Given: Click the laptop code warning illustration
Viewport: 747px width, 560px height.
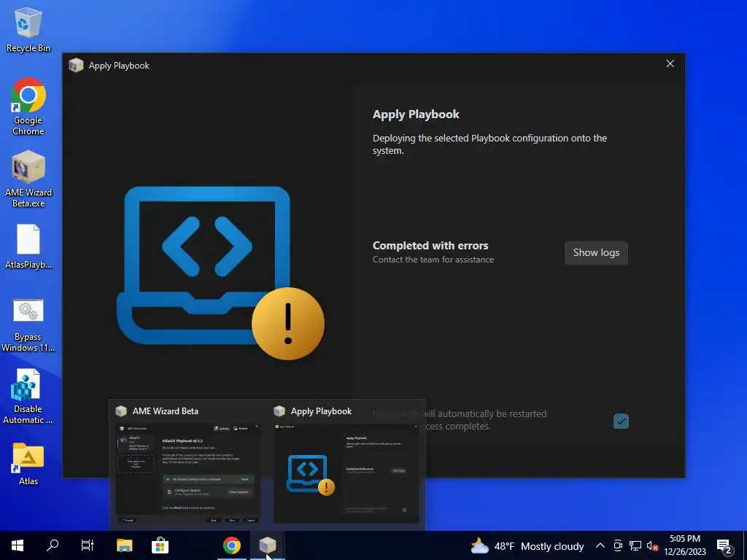Looking at the screenshot, I should click(220, 273).
